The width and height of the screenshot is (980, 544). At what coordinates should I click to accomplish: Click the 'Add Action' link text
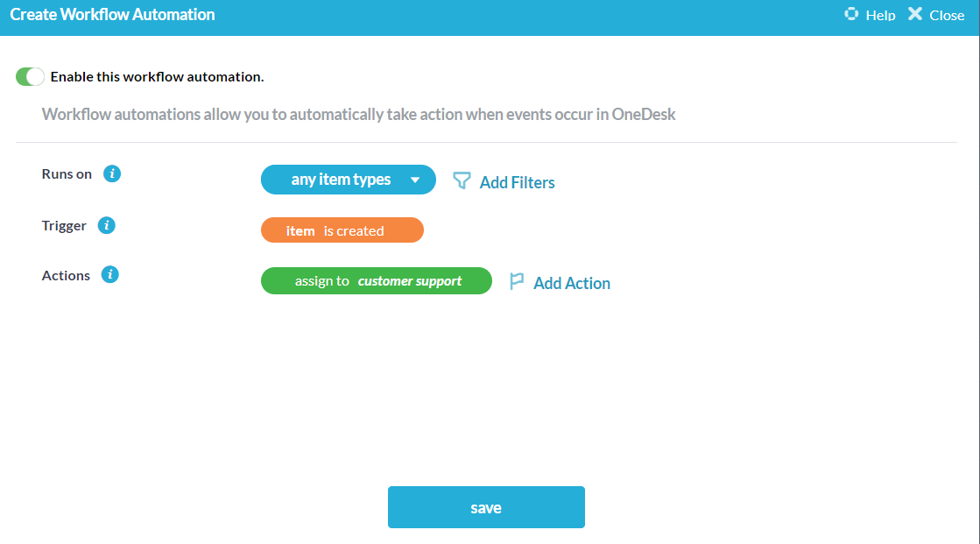point(572,283)
